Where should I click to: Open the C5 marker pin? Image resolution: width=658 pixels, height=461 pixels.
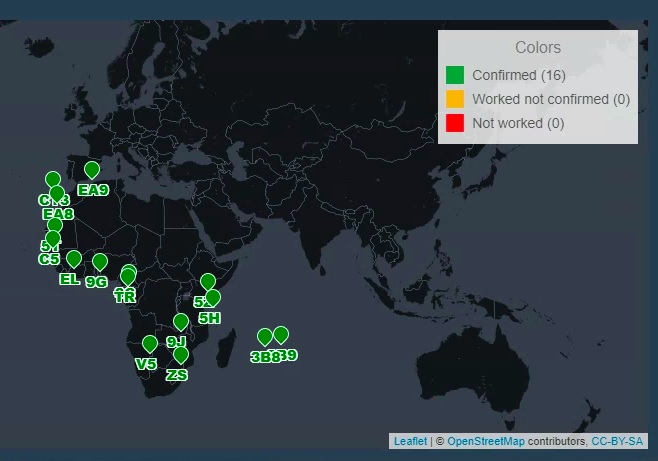click(x=53, y=239)
